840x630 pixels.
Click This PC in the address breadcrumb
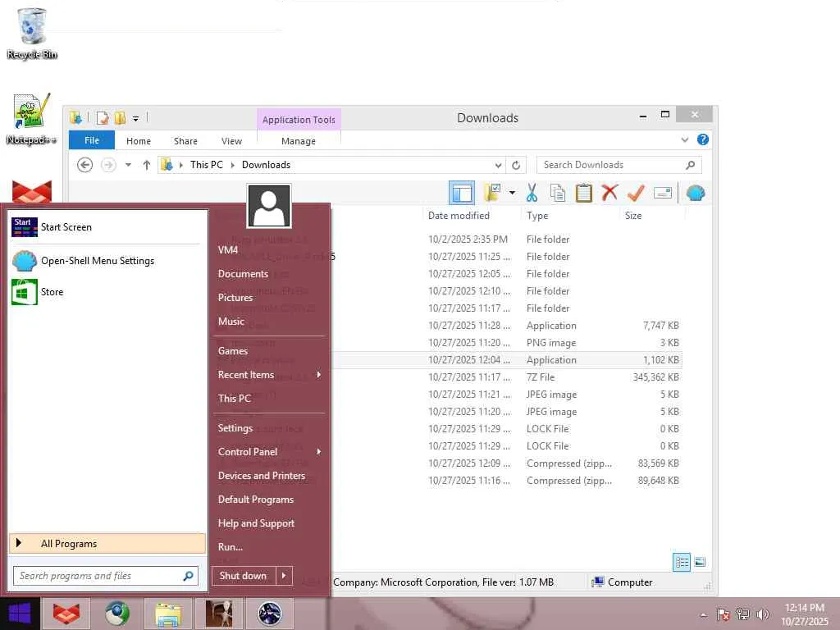click(x=206, y=165)
